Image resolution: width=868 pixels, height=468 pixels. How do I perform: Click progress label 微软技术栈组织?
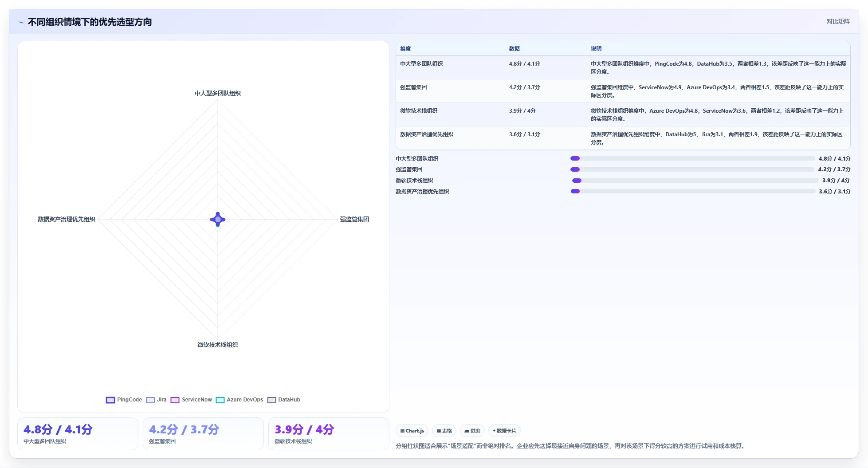[414, 181]
